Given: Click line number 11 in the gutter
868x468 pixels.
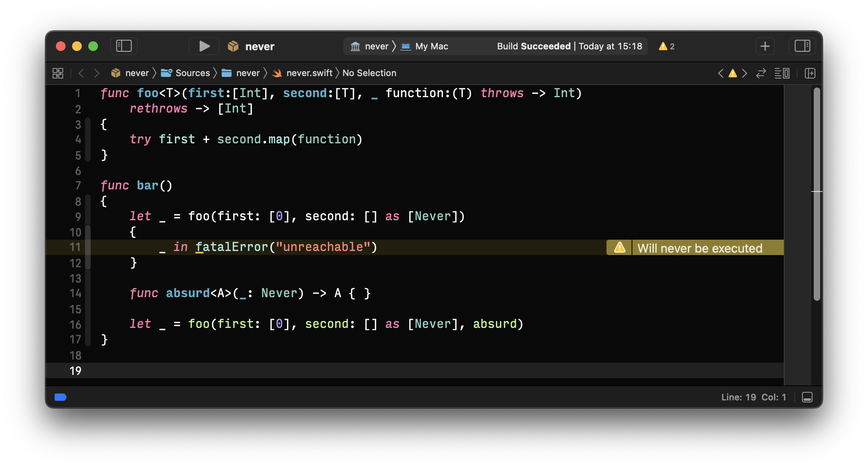Looking at the screenshot, I should coord(75,247).
